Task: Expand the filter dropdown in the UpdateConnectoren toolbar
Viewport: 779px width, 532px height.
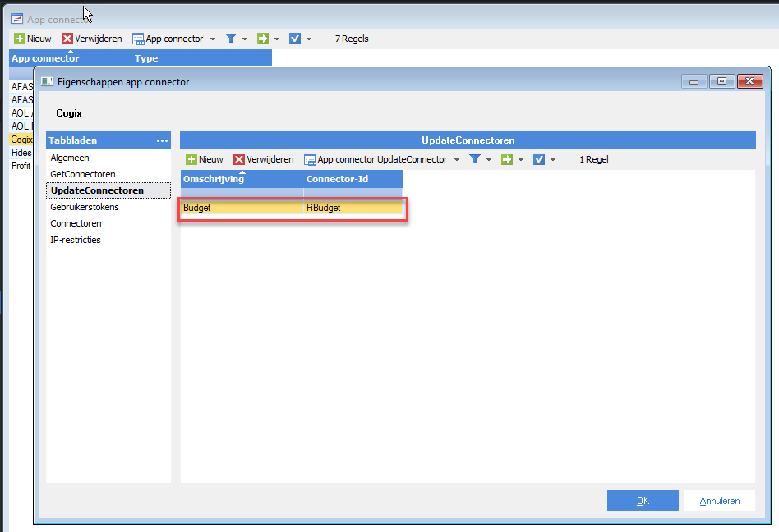Action: coord(489,159)
